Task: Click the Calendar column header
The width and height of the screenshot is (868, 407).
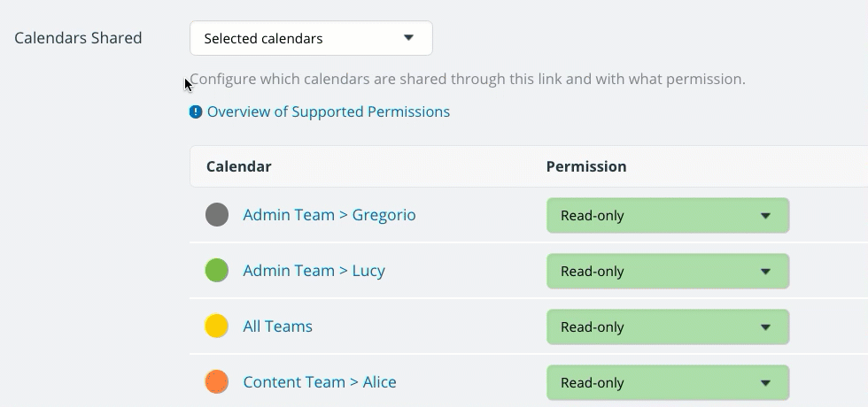Action: pyautogui.click(x=238, y=166)
